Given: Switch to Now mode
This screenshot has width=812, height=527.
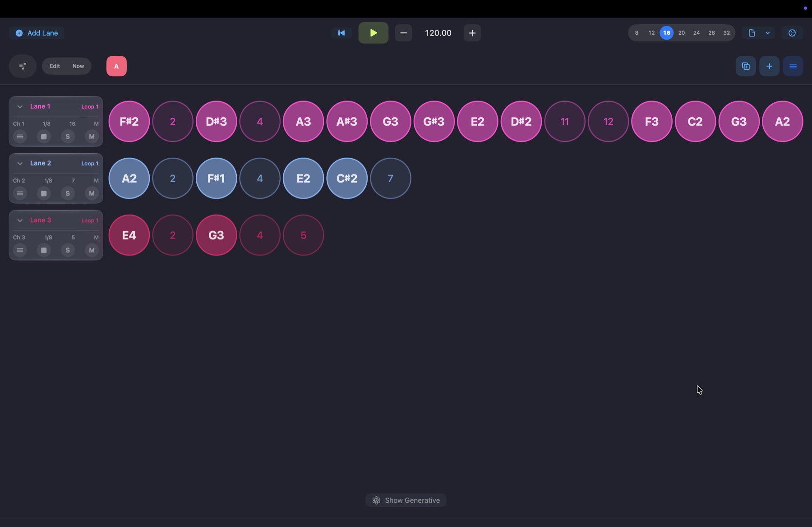Looking at the screenshot, I should (78, 66).
